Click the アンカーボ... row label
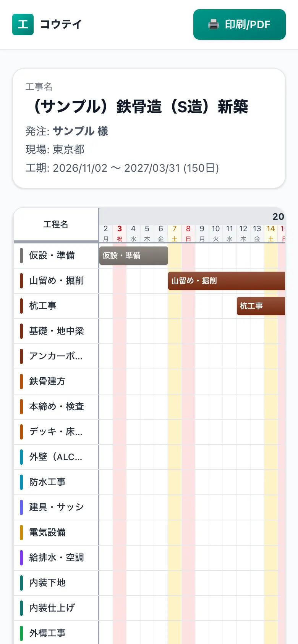Viewport: 298px width, 644px height. point(56,356)
